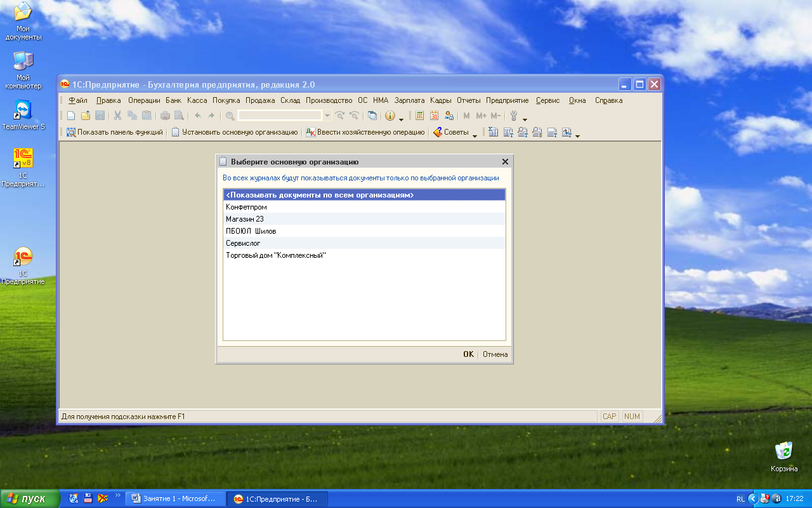This screenshot has height=508, width=812.
Task: Click the Пуск start button
Action: [30, 498]
